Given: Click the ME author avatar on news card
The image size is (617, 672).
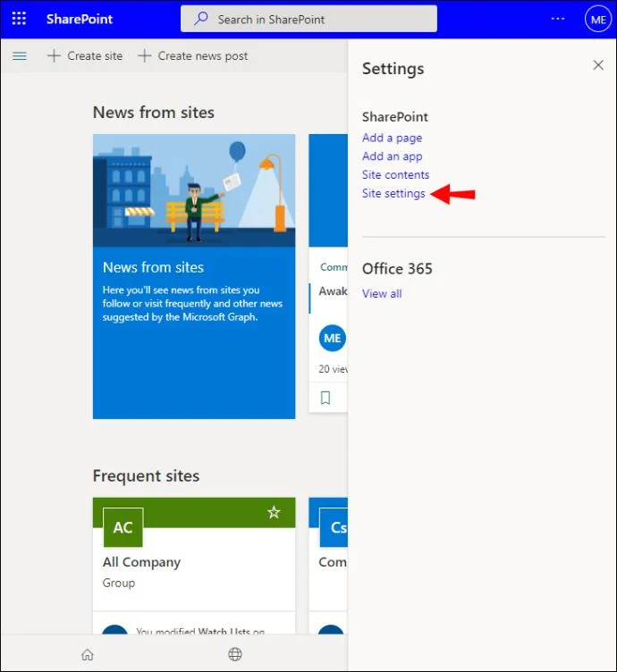Looking at the screenshot, I should (333, 338).
